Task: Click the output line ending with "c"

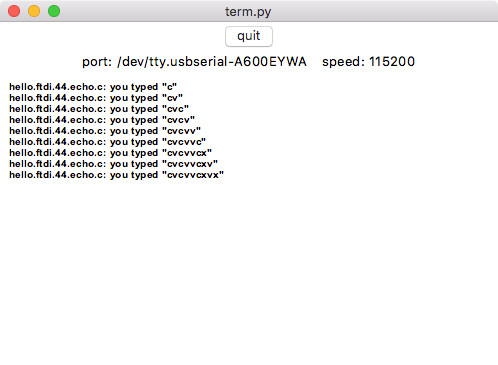Action: (x=93, y=87)
